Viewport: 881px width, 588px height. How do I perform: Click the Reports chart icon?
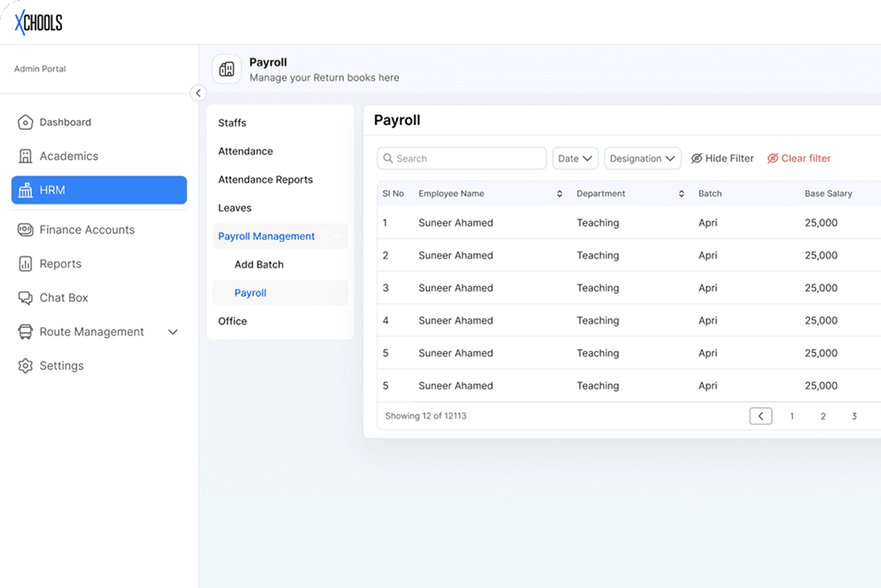point(25,264)
